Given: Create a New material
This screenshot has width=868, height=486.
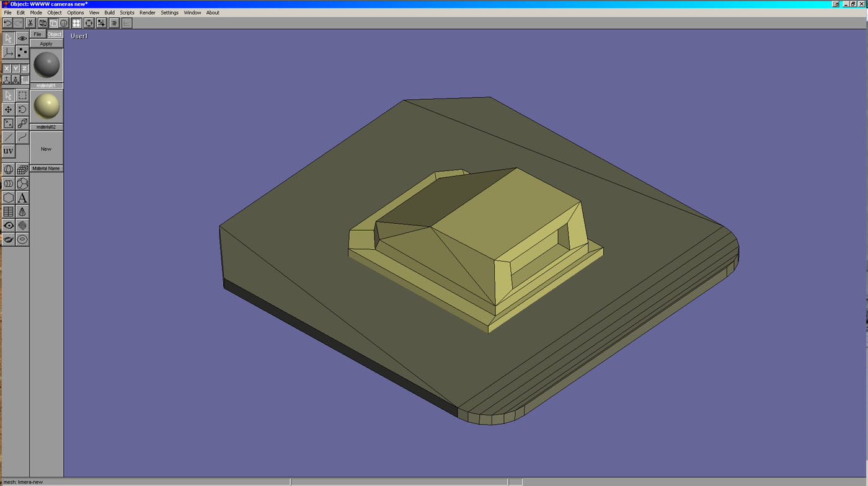Looking at the screenshot, I should coord(46,149).
